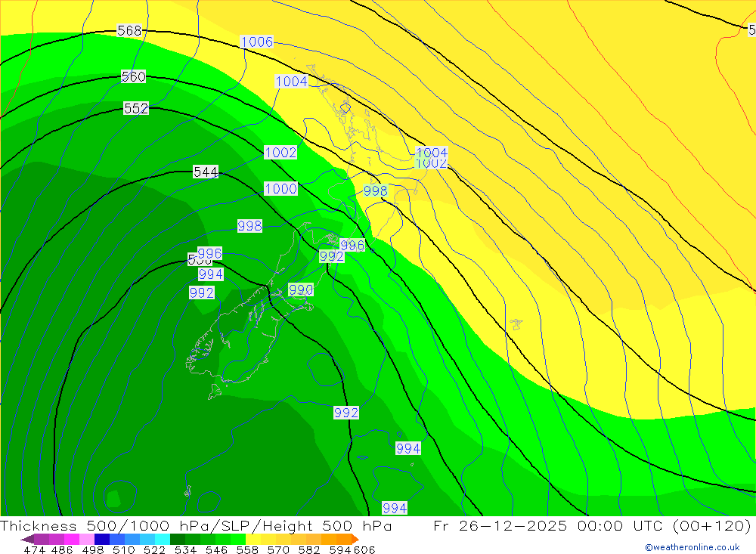The height and width of the screenshot is (554, 756).
Task: Click the 486 legend scale value
Action: 62,550
